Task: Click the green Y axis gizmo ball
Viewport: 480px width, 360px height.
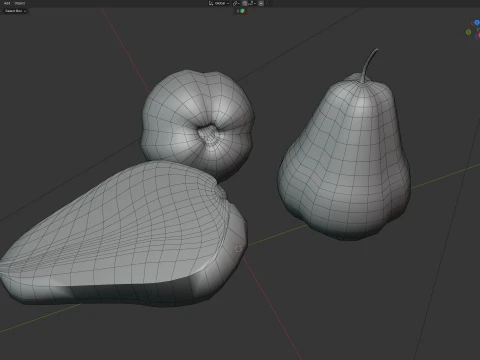Action: click(468, 32)
